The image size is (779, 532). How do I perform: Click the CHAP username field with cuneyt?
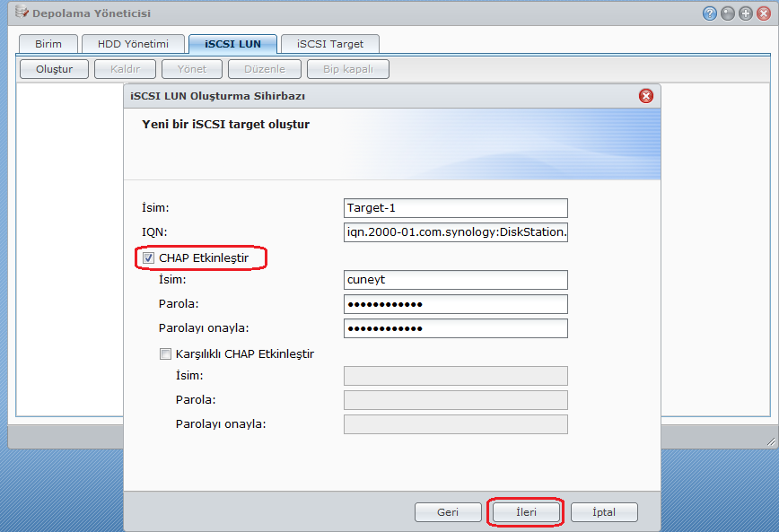455,280
